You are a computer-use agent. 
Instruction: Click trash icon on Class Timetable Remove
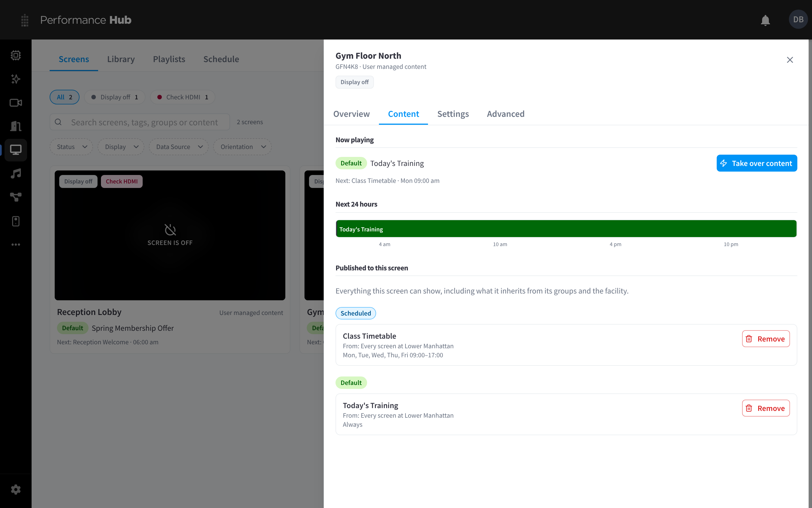pos(749,339)
